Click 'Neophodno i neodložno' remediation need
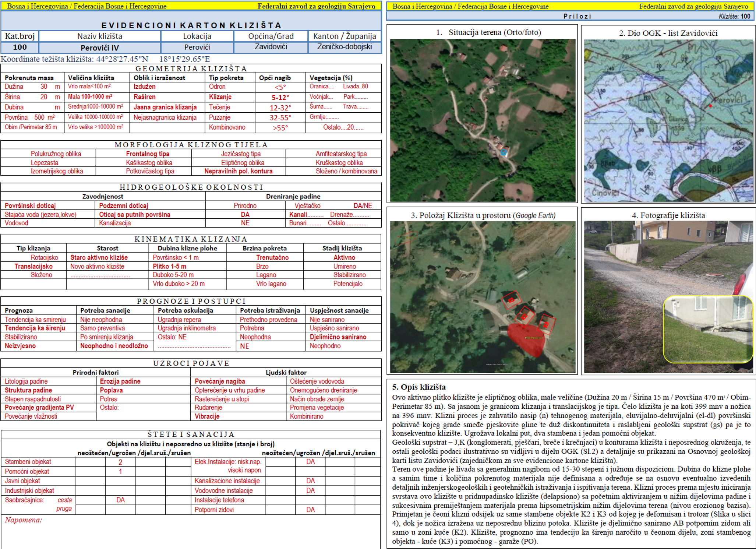This screenshot has width=756, height=549. pyautogui.click(x=114, y=346)
